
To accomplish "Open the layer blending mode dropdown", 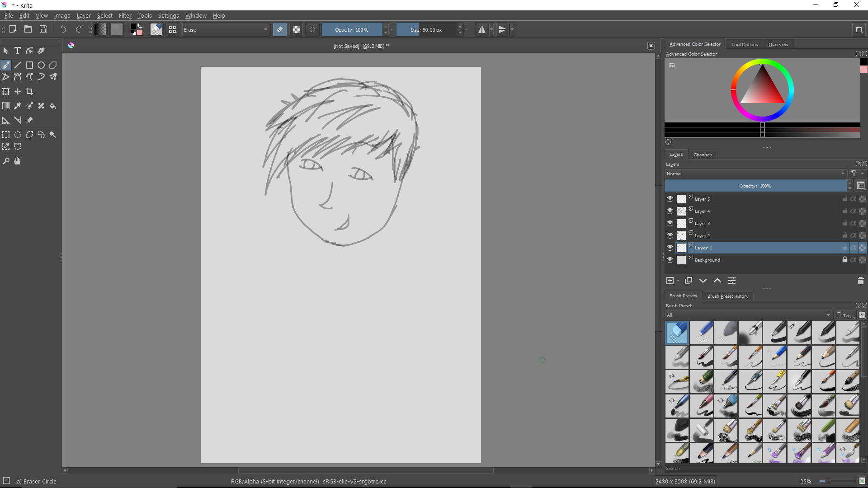I will (x=755, y=174).
